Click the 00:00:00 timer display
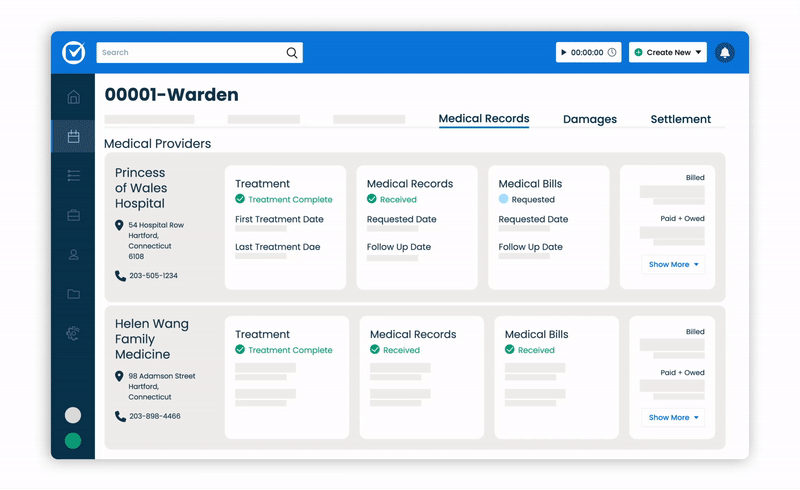 coord(587,52)
